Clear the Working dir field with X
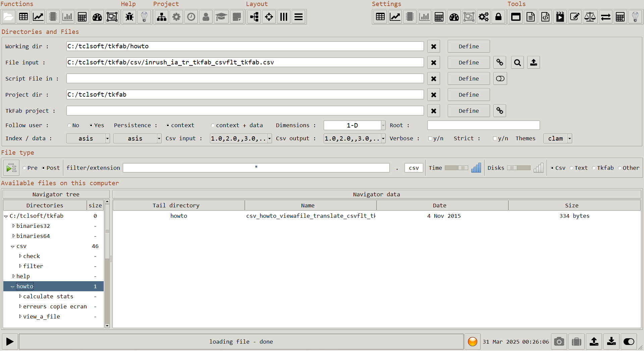 [x=434, y=46]
